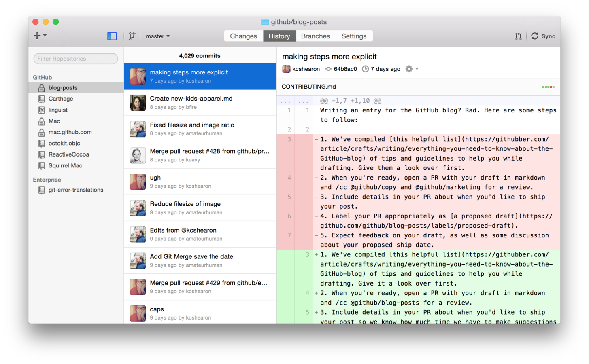Click the clock icon beside 7 days ago
Screen dimensions: 589x364
365,69
